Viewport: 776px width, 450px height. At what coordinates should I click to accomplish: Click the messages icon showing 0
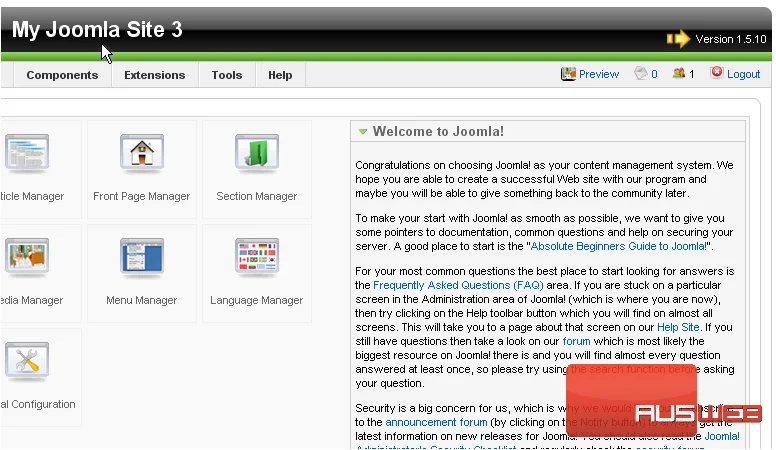pos(640,74)
